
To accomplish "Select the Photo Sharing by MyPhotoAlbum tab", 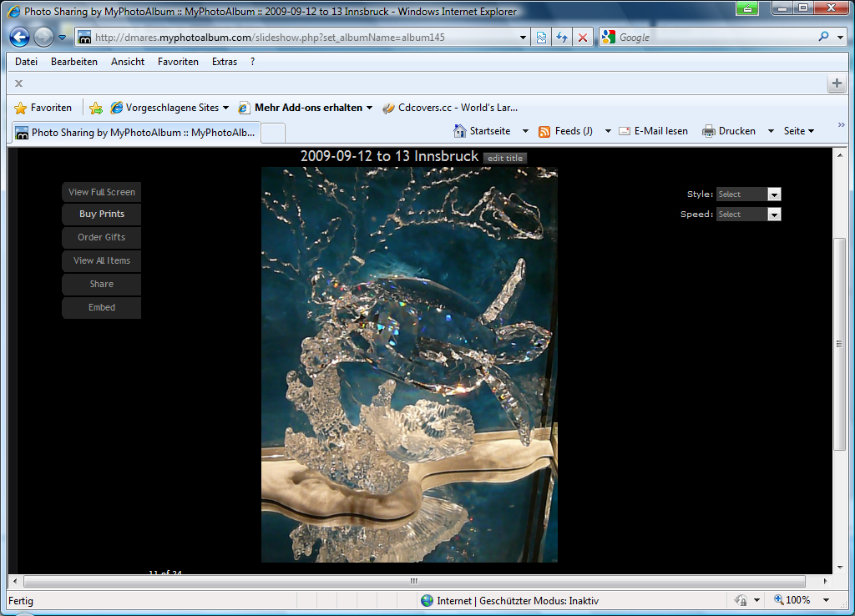I will [x=135, y=133].
